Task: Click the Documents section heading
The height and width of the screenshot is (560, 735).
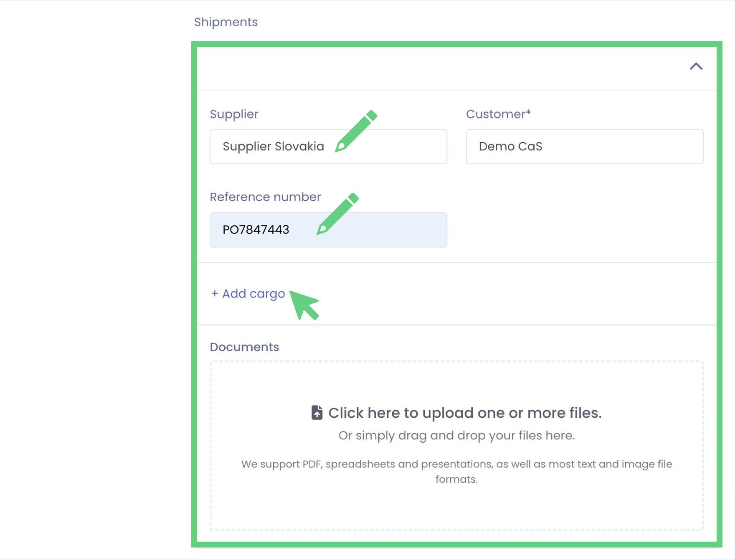Action: (244, 347)
